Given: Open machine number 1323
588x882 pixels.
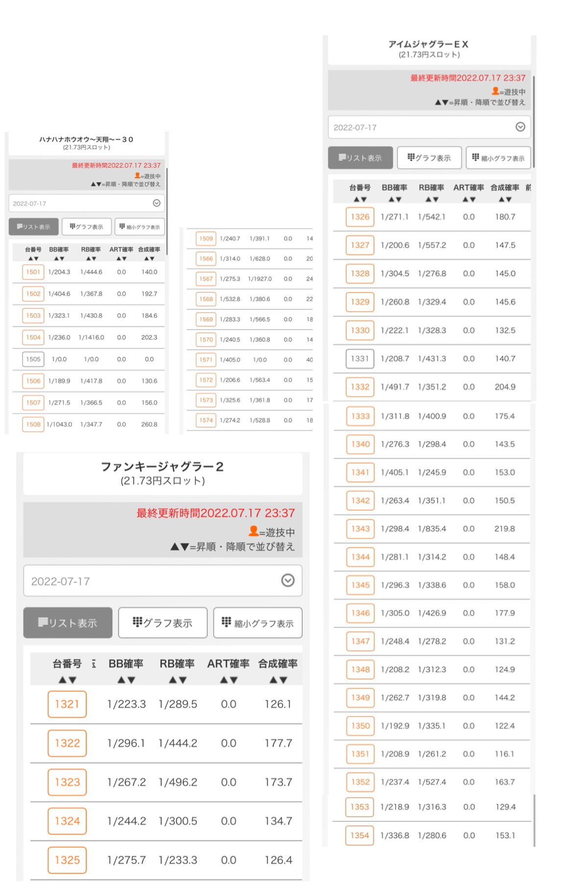Looking at the screenshot, I should click(x=67, y=782).
